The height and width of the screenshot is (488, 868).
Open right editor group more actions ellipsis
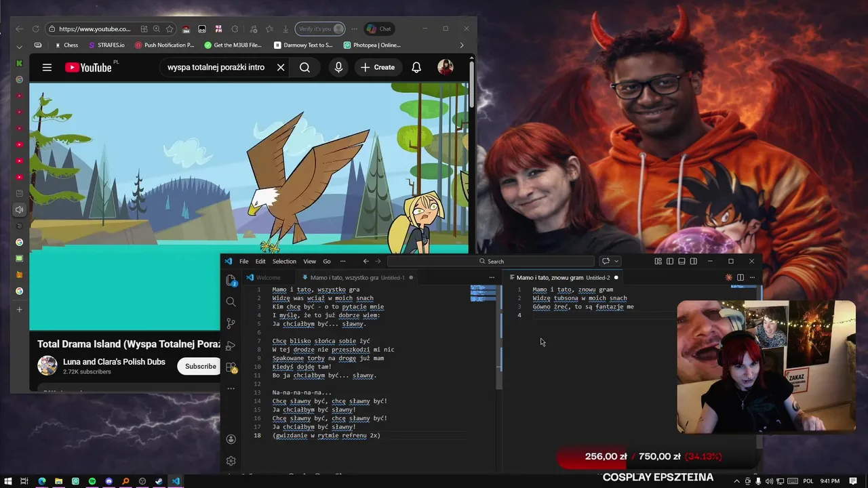752,278
